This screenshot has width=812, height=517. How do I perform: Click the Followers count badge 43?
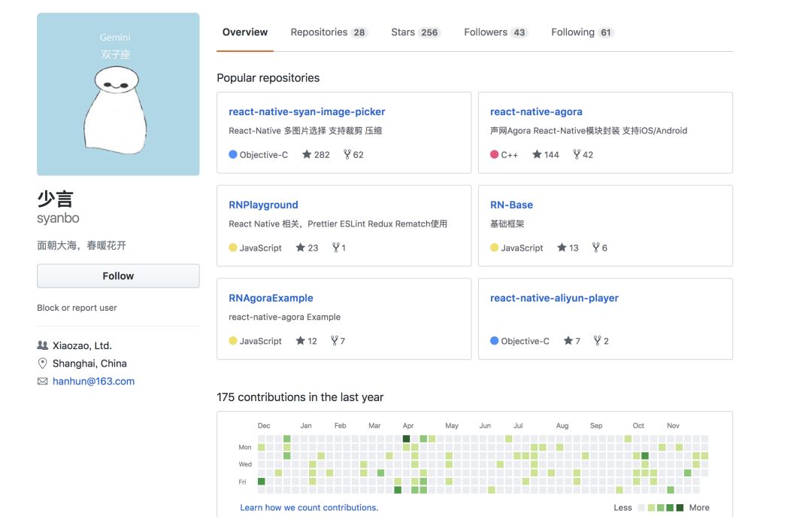(x=519, y=32)
